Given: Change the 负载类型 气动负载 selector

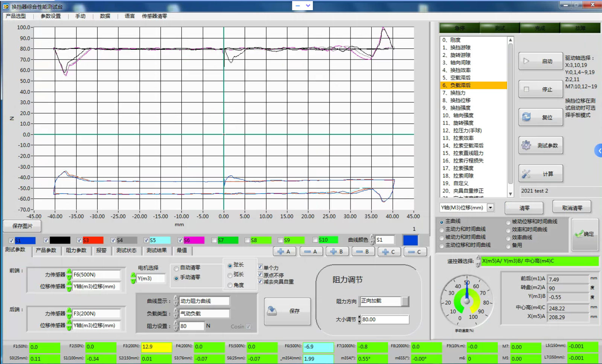Looking at the screenshot, I should pyautogui.click(x=176, y=313).
